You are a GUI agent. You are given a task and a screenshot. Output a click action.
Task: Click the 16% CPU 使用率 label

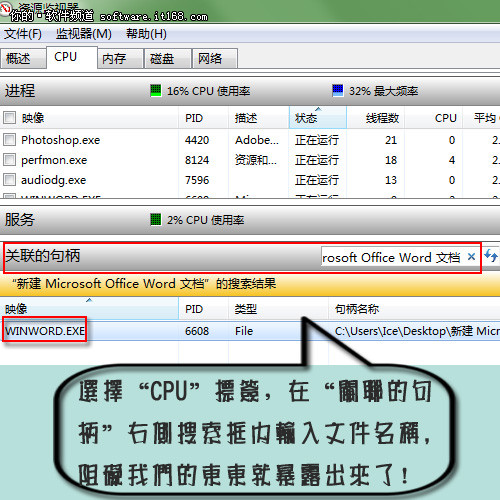pos(208,91)
